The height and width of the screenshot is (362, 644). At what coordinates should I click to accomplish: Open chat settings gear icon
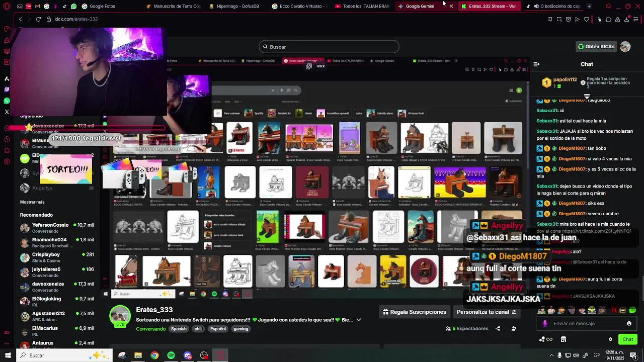coord(610,339)
